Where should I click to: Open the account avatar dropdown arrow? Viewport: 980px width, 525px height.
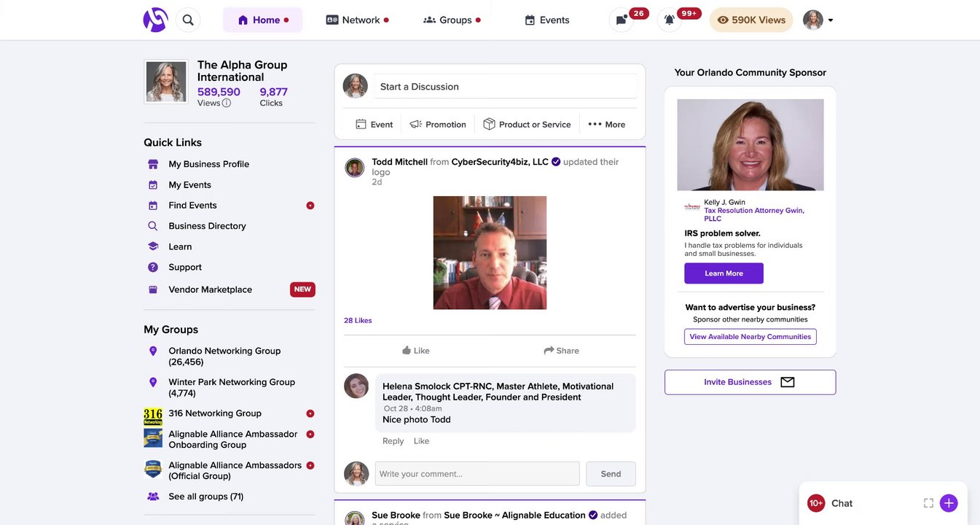831,20
